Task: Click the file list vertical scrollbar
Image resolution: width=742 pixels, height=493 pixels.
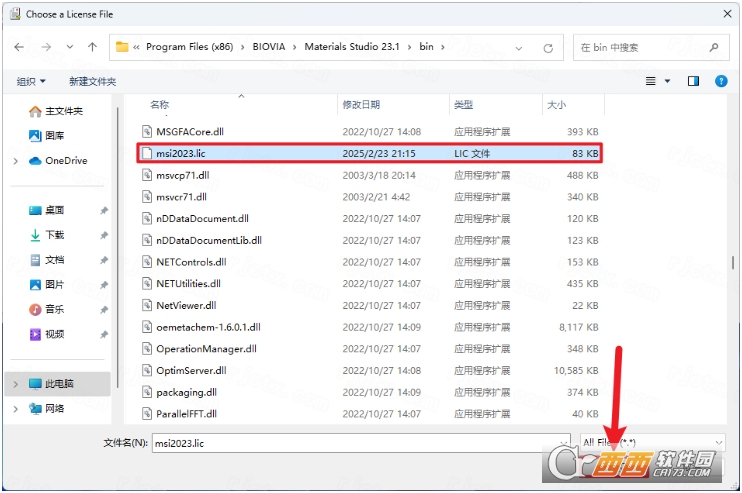Action: pos(733,263)
